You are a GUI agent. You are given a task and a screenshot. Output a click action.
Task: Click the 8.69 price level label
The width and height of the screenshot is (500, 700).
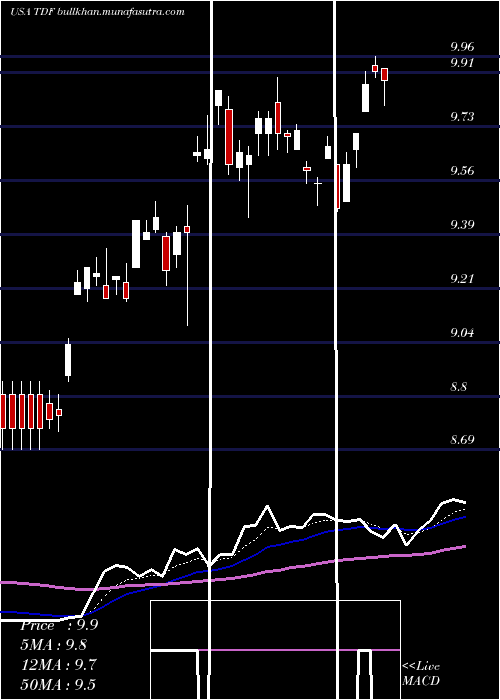tap(462, 440)
